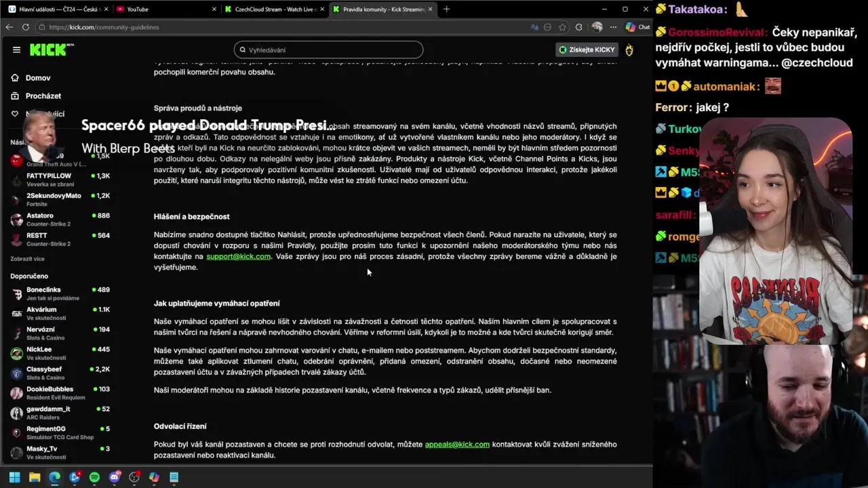Open the Nervózní recommended channel

pyautogui.click(x=61, y=333)
